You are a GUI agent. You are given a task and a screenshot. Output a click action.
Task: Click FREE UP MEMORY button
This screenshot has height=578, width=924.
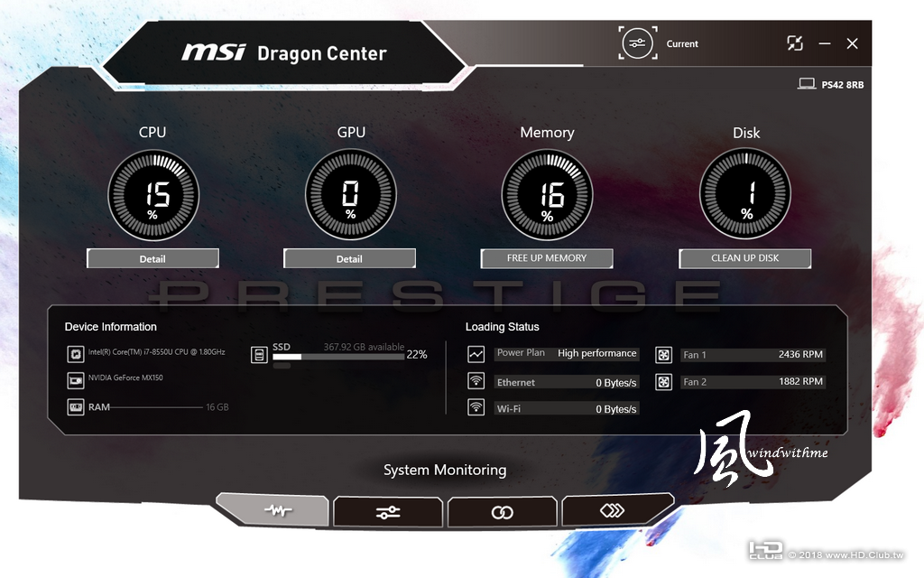pyautogui.click(x=547, y=258)
